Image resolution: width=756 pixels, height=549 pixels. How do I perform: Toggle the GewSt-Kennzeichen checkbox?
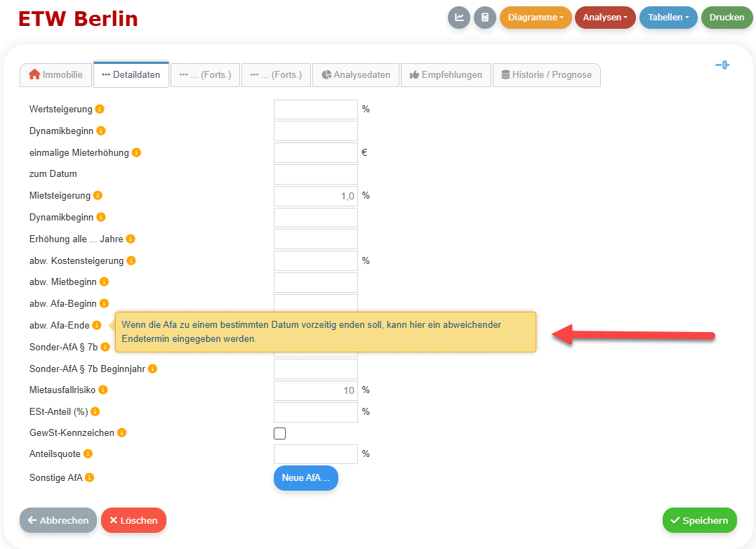click(x=279, y=433)
